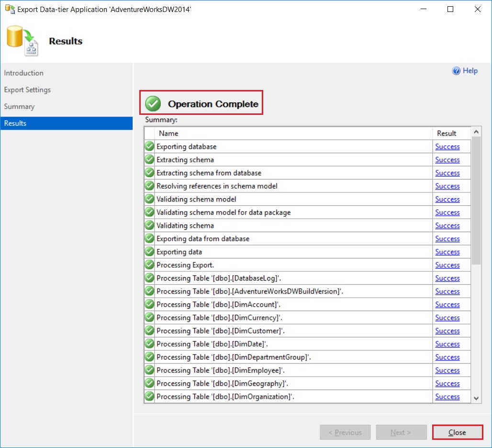The height and width of the screenshot is (448, 492).
Task: Click the green check icon beside Resolving references in schema model
Action: click(150, 186)
